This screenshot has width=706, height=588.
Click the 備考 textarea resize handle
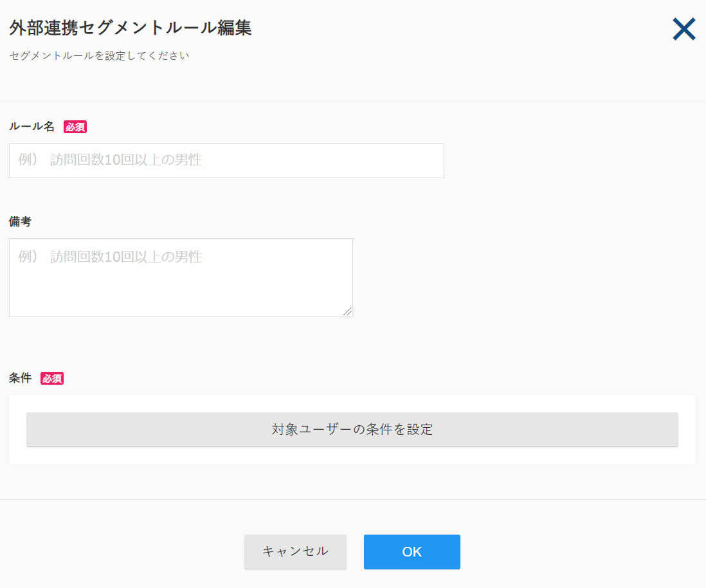(347, 312)
